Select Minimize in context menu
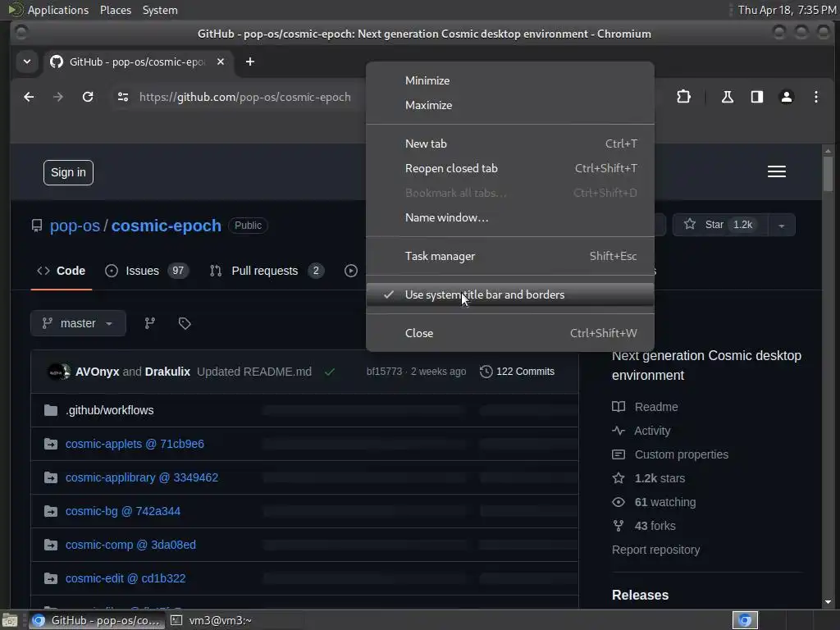Image resolution: width=840 pixels, height=630 pixels. point(510,80)
